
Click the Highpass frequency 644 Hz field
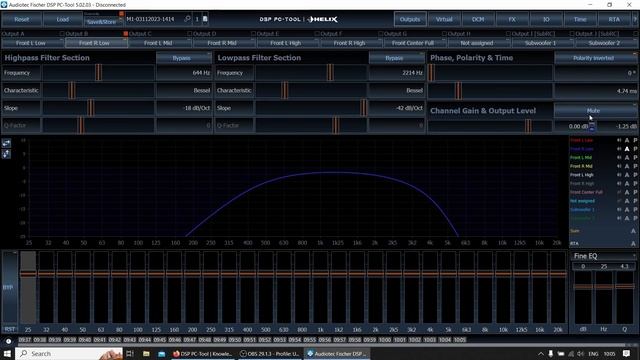coord(184,73)
